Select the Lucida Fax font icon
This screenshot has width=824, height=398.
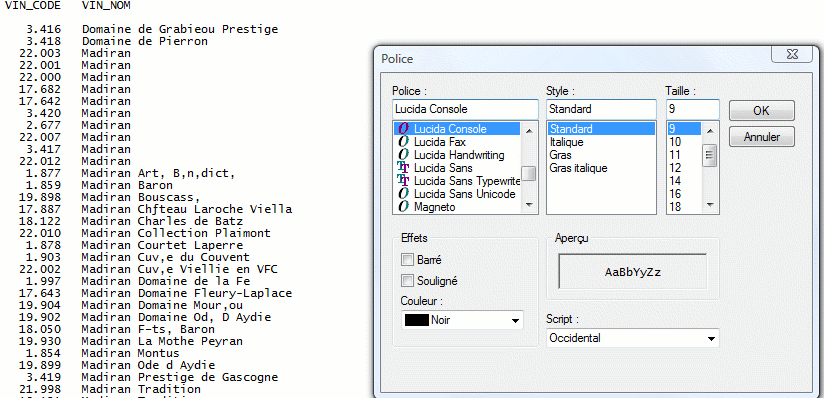pos(404,142)
